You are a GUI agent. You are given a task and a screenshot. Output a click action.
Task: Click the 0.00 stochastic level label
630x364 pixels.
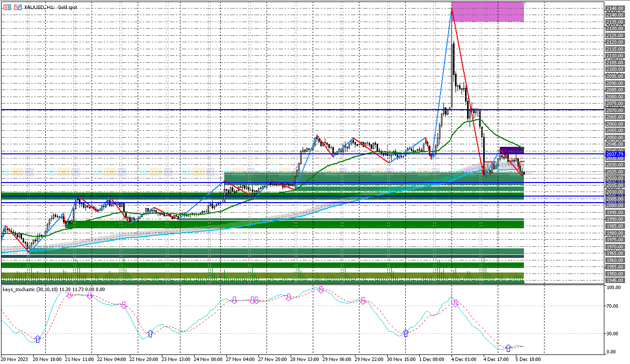click(x=611, y=352)
